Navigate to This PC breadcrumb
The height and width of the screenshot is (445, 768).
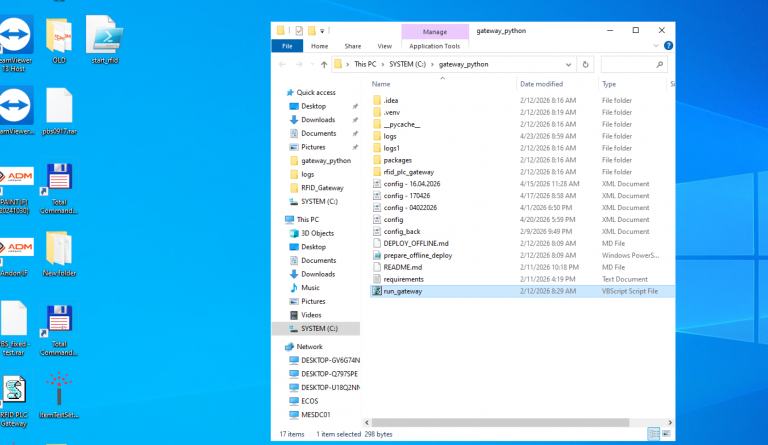[365, 65]
